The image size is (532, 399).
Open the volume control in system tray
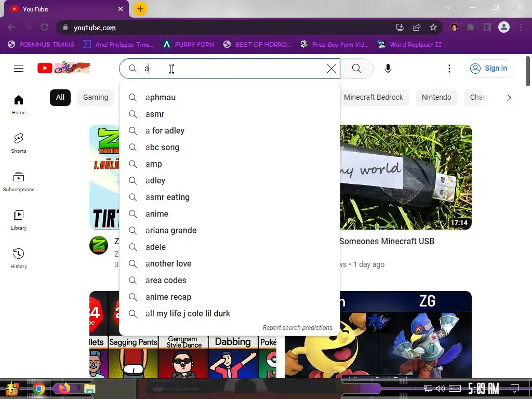(x=441, y=389)
